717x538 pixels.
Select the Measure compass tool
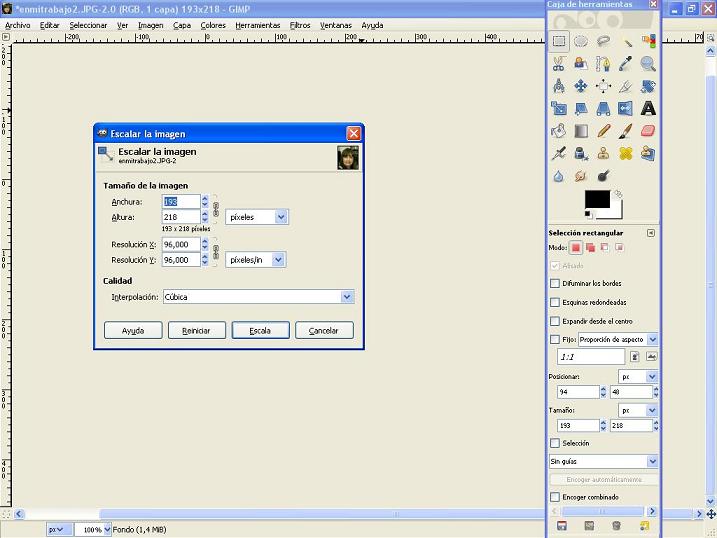558,86
